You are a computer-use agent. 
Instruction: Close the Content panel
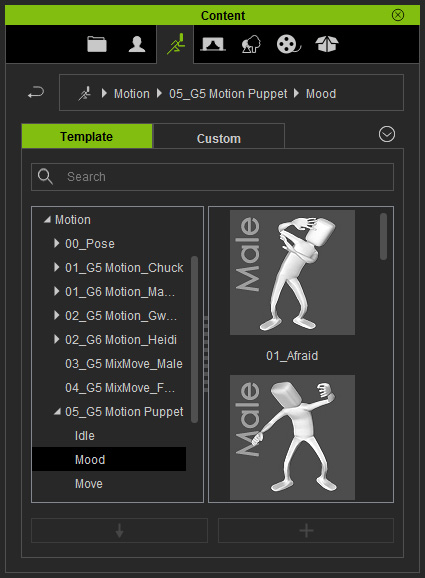point(398,15)
